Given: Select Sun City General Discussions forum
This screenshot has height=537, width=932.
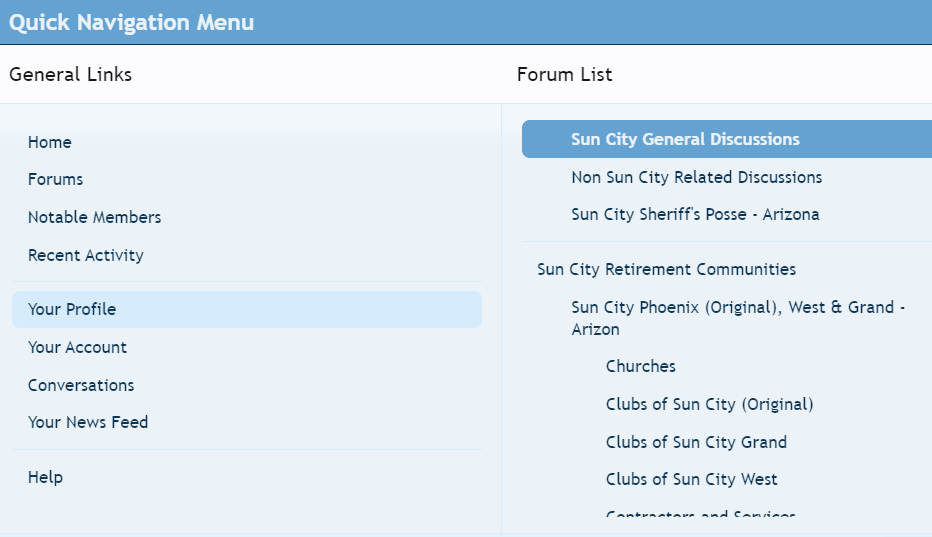Looking at the screenshot, I should (x=726, y=139).
